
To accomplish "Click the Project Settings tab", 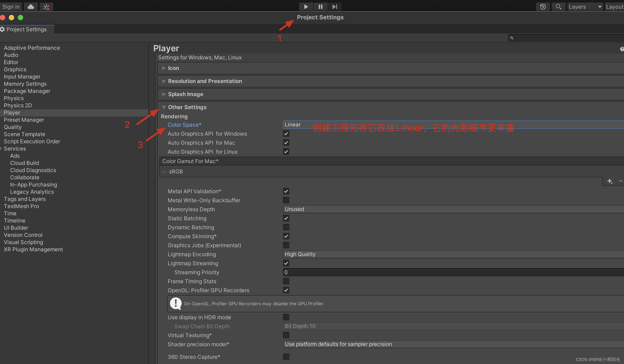I will [27, 29].
